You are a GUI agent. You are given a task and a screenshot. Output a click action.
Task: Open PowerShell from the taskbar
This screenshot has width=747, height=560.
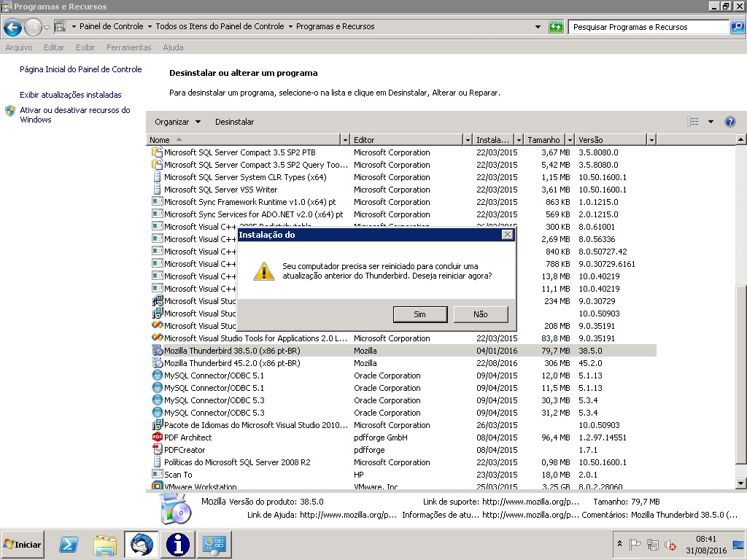[69, 544]
